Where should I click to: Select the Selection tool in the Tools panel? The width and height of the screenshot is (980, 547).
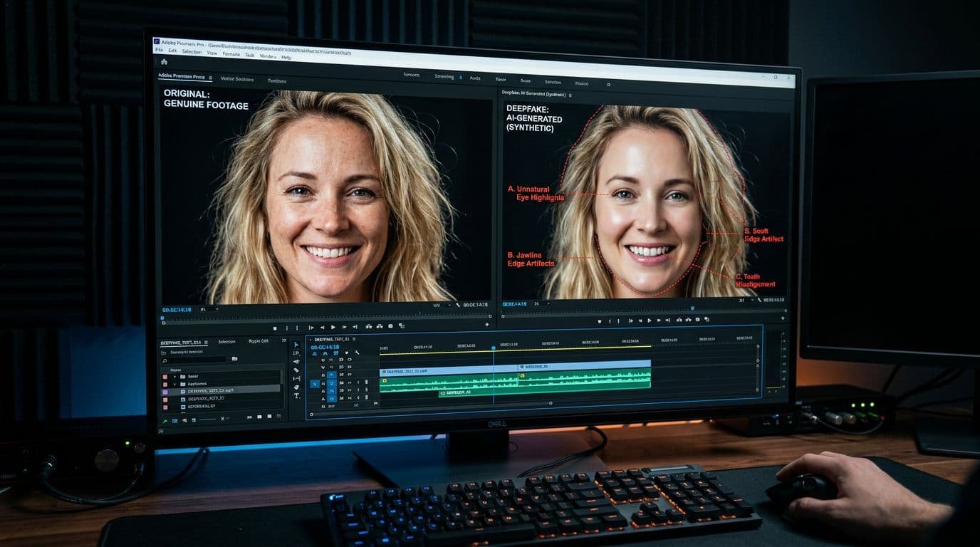pos(296,344)
